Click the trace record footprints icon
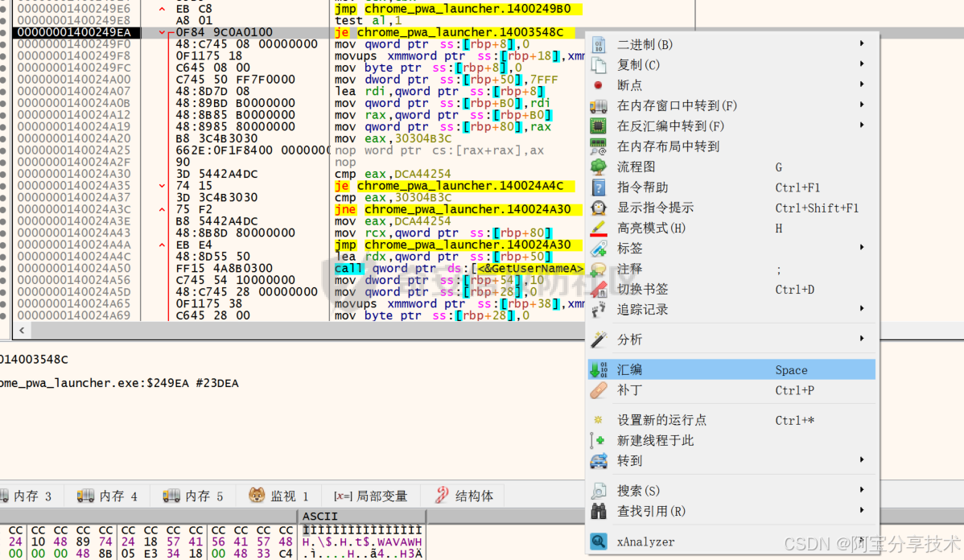Image resolution: width=964 pixels, height=560 pixels. [x=598, y=309]
